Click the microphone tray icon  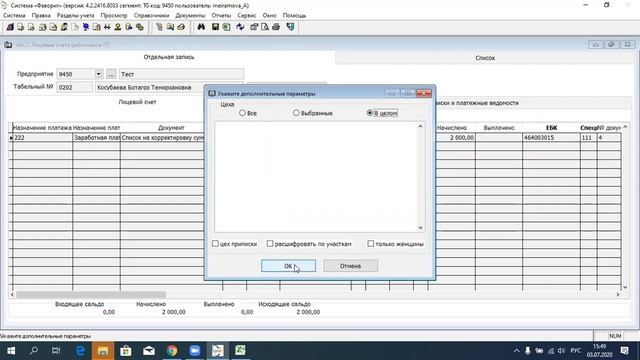[x=528, y=351]
